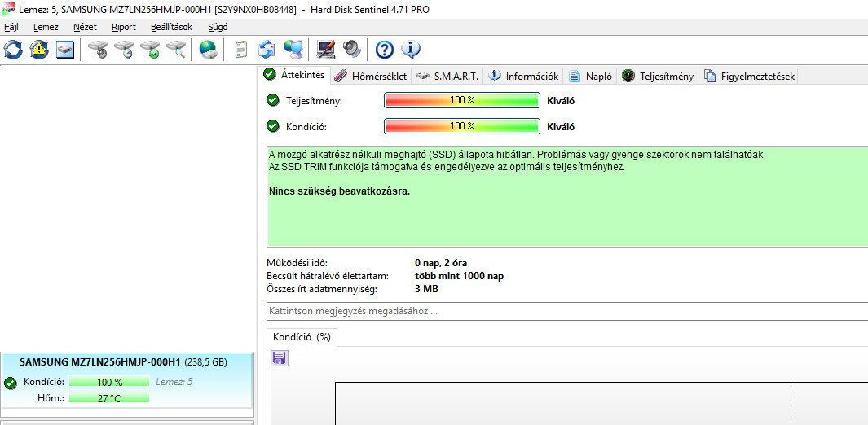Click the blue-framed disk info toolbar icon
The image size is (868, 425).
66,50
